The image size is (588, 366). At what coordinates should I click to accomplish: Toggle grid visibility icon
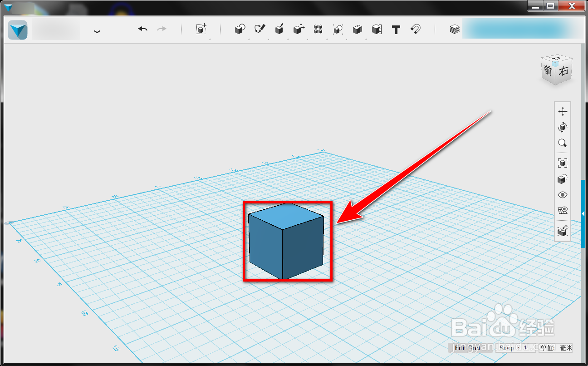(563, 211)
